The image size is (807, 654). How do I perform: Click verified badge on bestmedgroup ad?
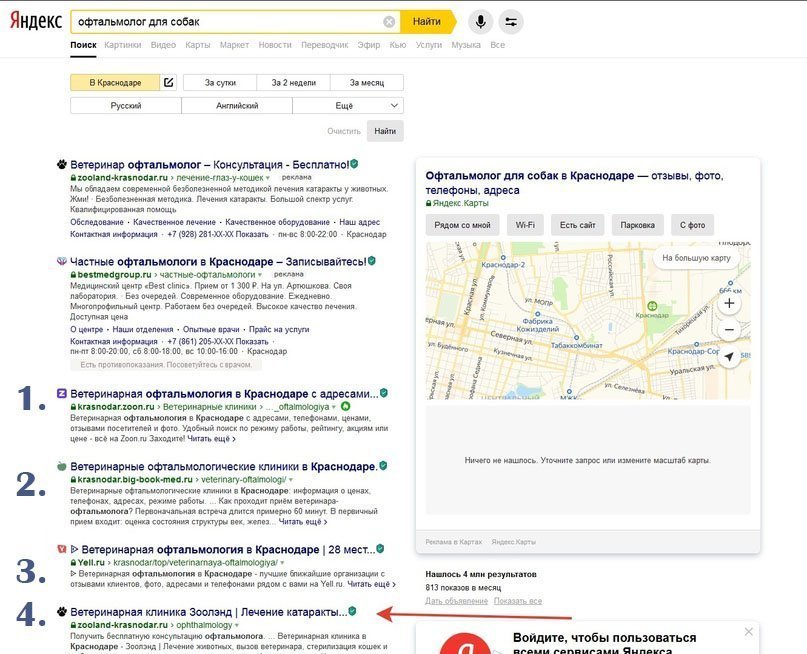click(x=372, y=261)
